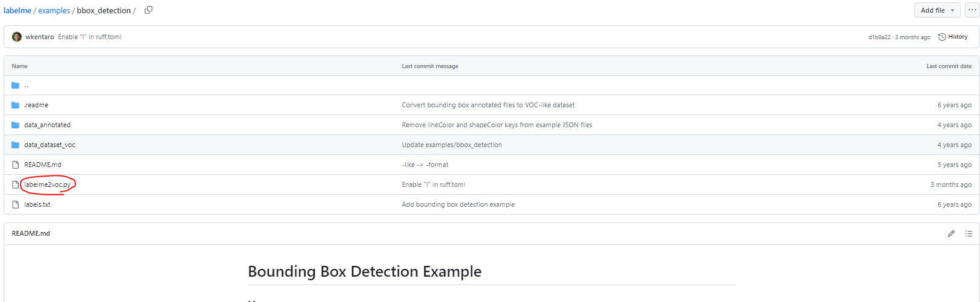Go to labelme repository root breadcrumb
The height and width of the screenshot is (302, 980).
pos(17,10)
